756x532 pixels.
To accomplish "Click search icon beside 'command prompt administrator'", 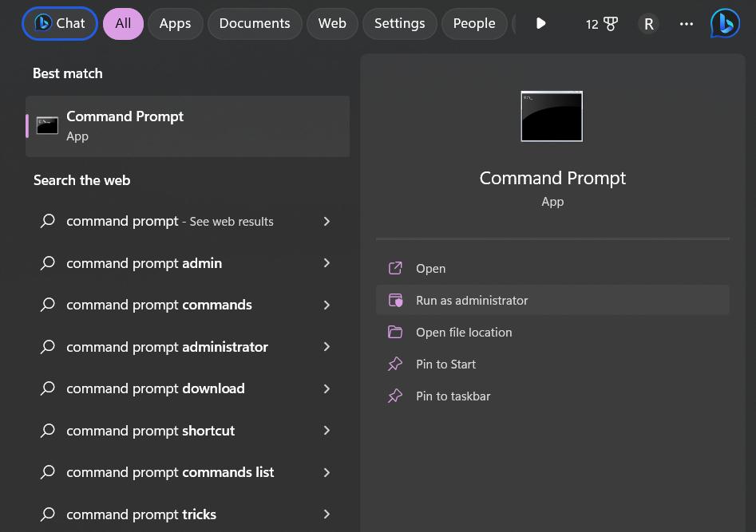I will [x=47, y=347].
